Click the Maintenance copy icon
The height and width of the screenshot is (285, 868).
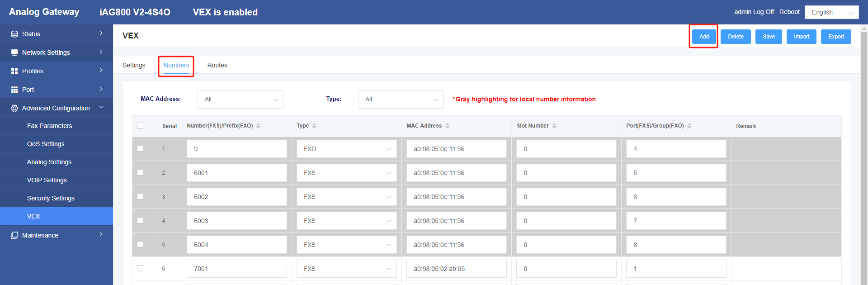[14, 235]
